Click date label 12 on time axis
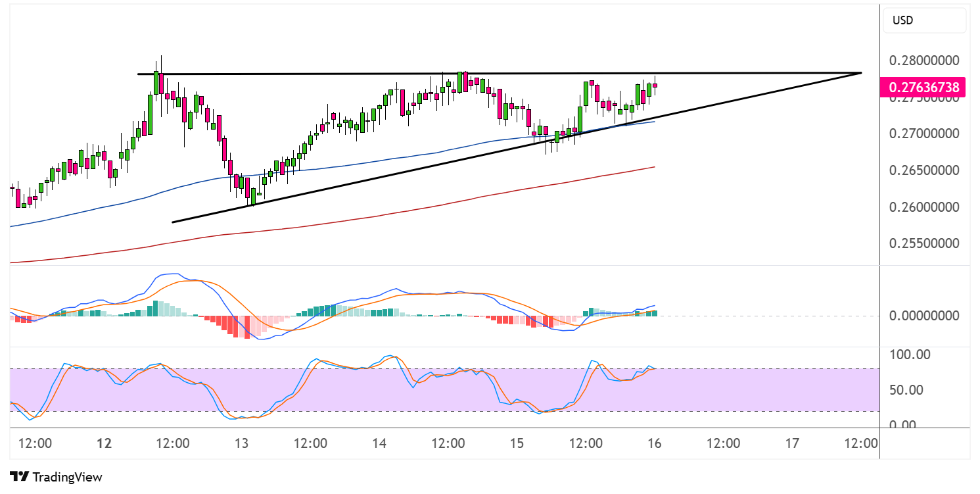Viewport: 980px width, 494px height. [106, 443]
